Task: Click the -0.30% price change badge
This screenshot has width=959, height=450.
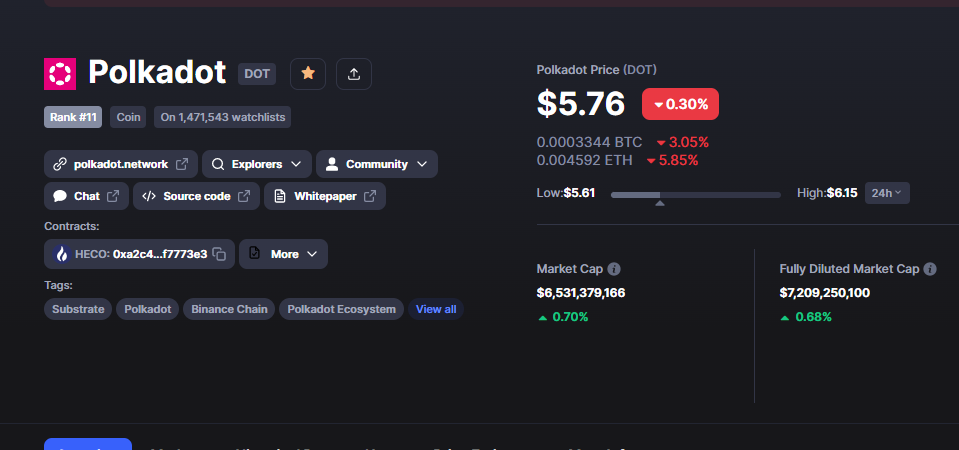Action: tap(680, 104)
